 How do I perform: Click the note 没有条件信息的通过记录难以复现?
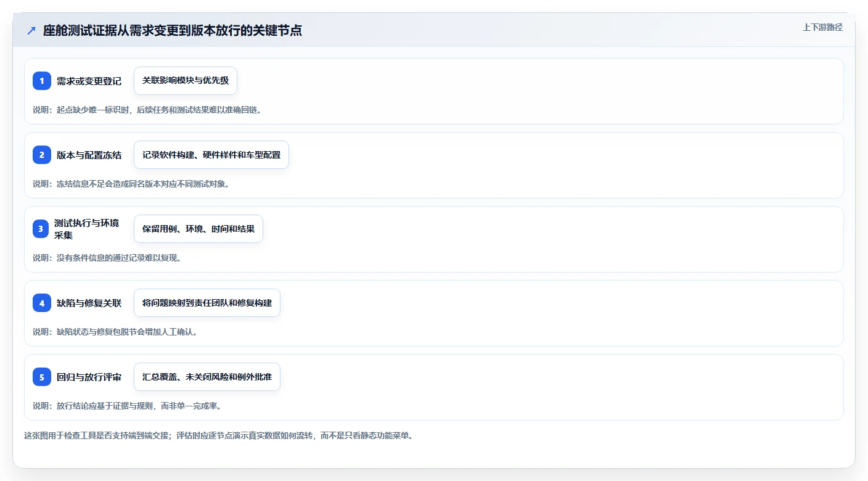[107, 258]
